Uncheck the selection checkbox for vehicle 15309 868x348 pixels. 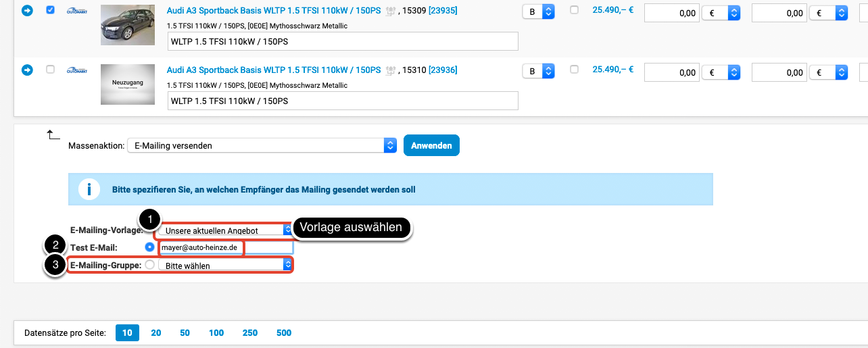[50, 11]
